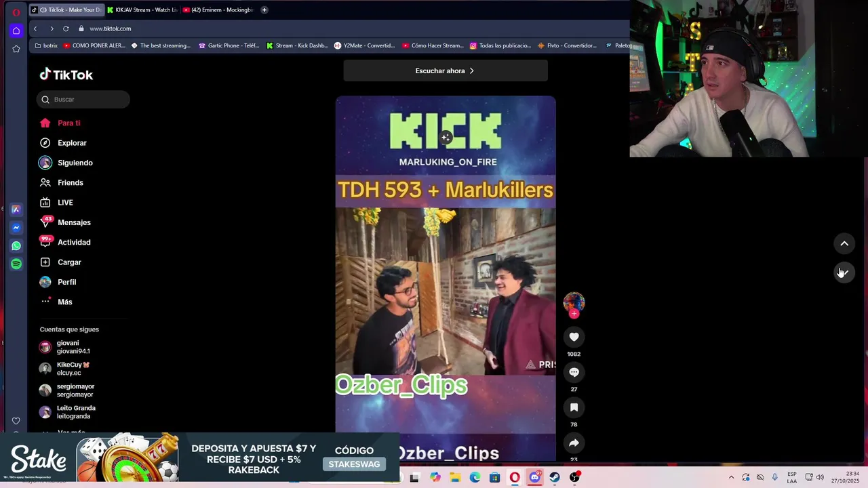The height and width of the screenshot is (488, 868).
Task: Open Steam from the taskbar
Action: pyautogui.click(x=555, y=478)
